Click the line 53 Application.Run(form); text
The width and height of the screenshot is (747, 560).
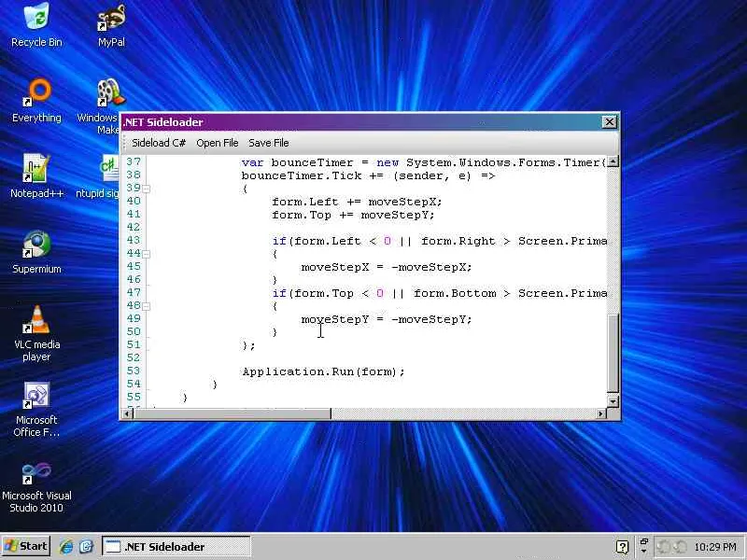[323, 371]
